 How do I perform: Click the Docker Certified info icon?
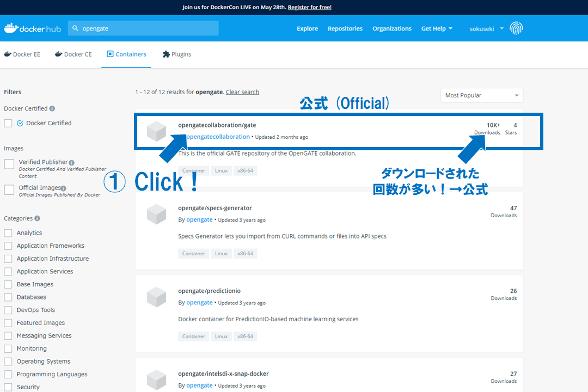(52, 108)
